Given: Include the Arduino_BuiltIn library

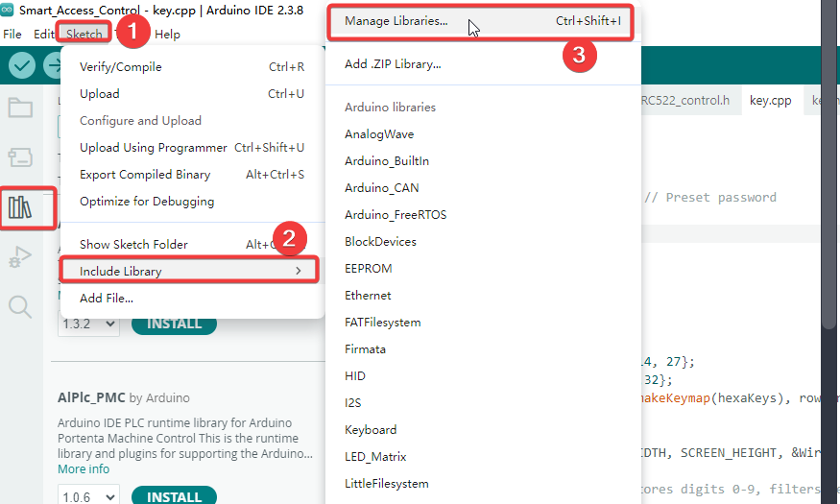Looking at the screenshot, I should [x=483, y=160].
